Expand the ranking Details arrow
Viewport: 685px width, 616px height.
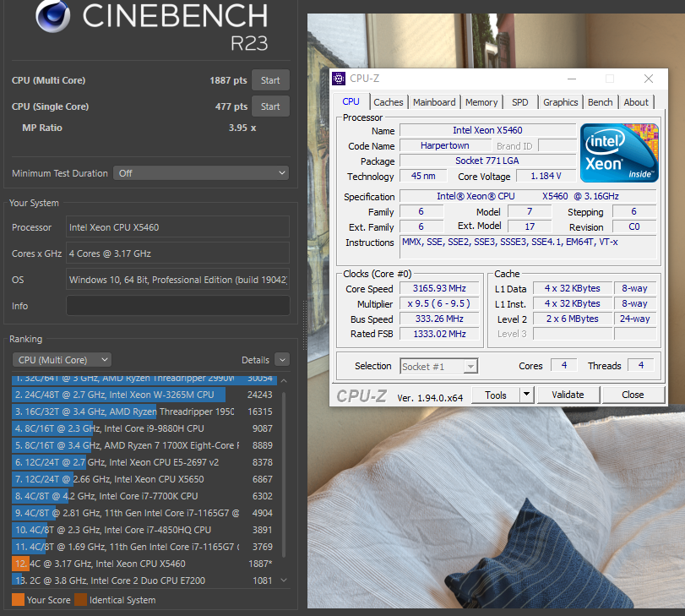click(282, 360)
